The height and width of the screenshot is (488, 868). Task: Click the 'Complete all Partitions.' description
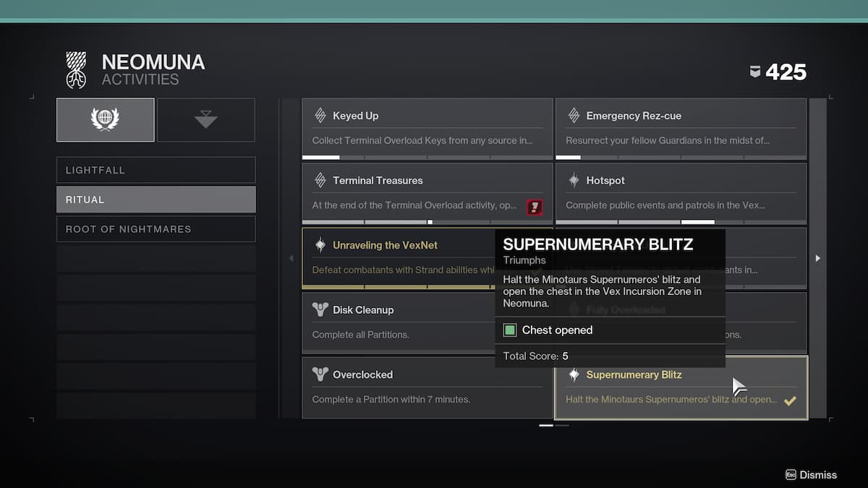[x=361, y=335]
